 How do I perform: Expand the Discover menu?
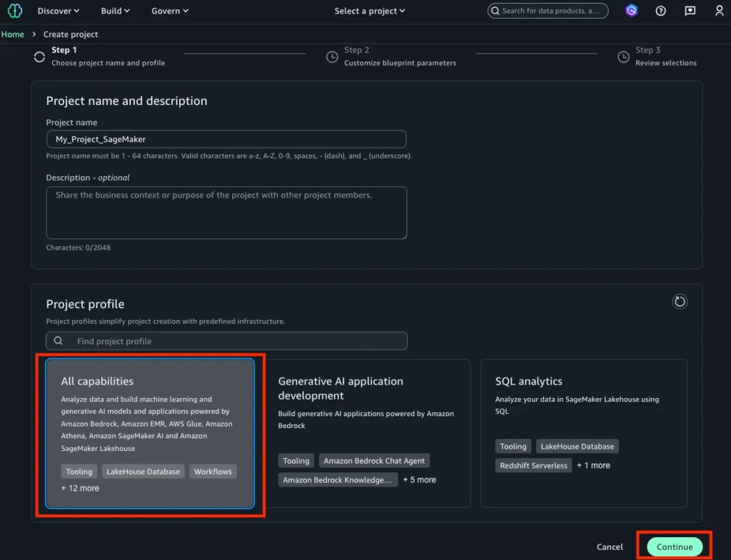point(59,11)
